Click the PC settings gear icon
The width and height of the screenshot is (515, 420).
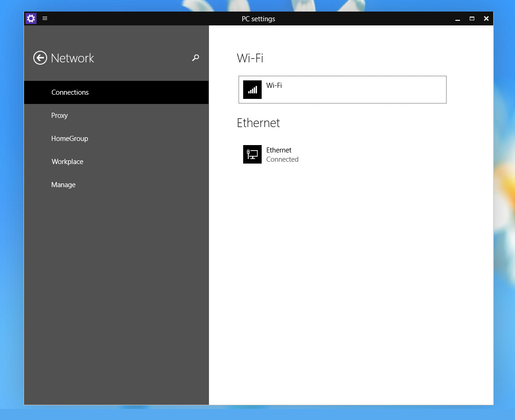(x=31, y=18)
